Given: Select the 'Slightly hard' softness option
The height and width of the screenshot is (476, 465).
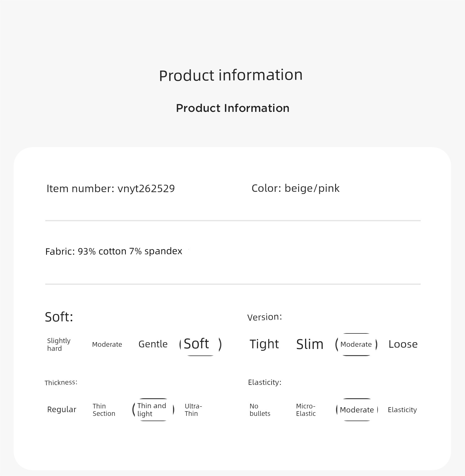Looking at the screenshot, I should pyautogui.click(x=59, y=345).
